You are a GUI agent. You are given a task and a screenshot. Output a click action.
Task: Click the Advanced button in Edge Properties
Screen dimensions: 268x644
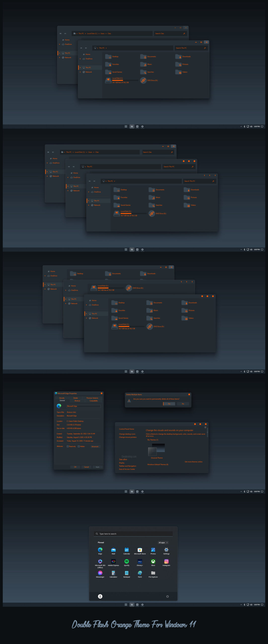tap(95, 446)
